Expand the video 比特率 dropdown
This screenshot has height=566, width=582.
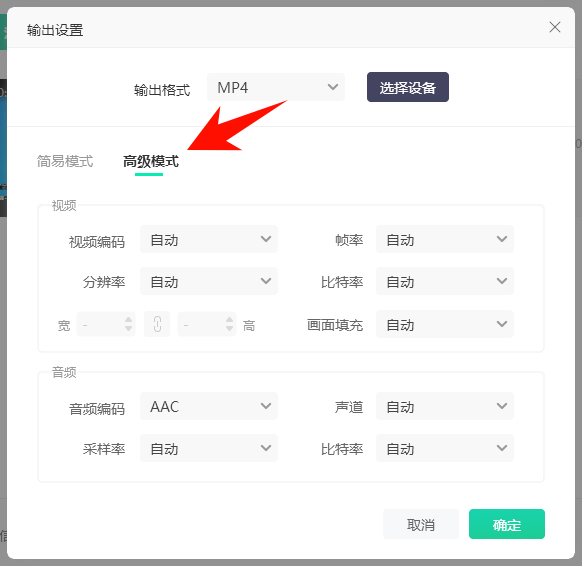[445, 281]
